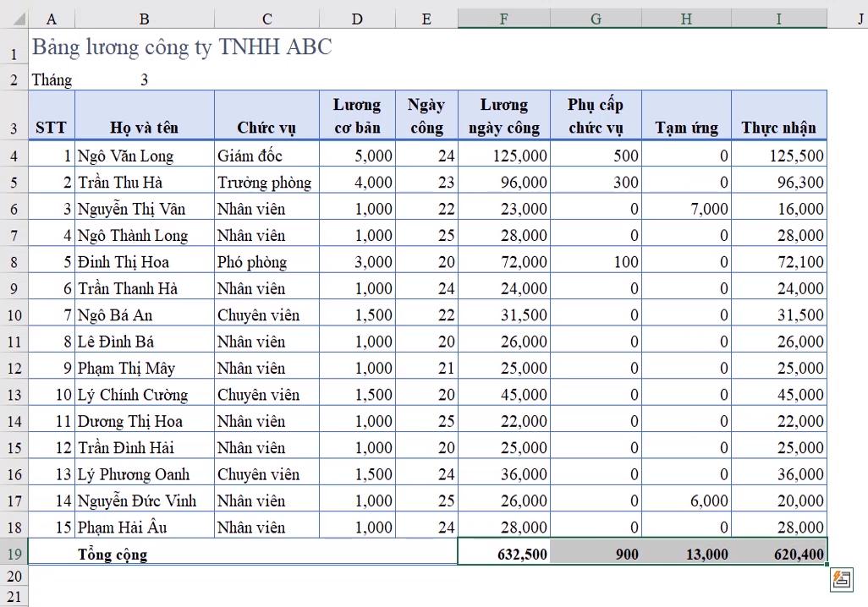This screenshot has width=868, height=607.
Task: Click the title cell Bảng lương công ty
Action: (x=182, y=48)
